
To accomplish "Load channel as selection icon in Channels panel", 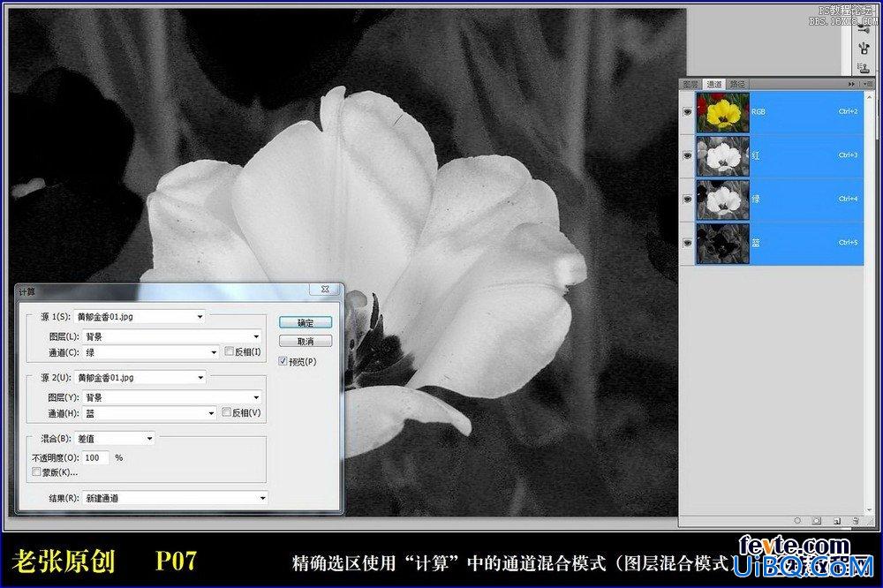I will (797, 521).
